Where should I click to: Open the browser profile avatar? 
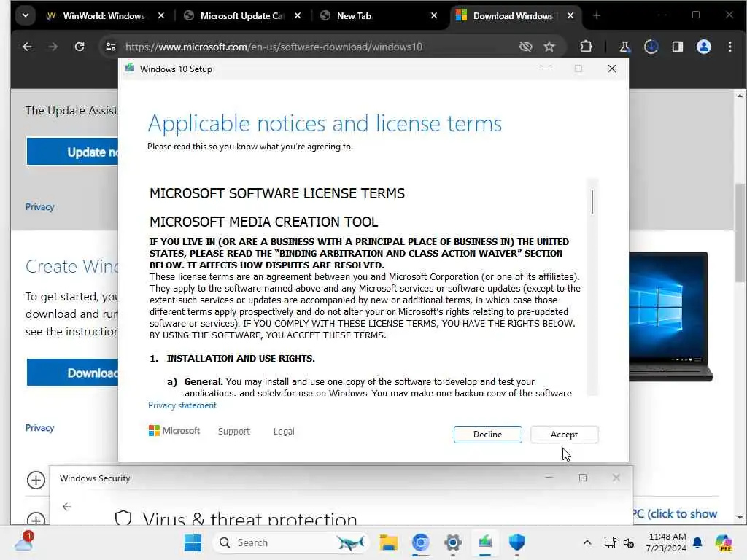pos(704,47)
